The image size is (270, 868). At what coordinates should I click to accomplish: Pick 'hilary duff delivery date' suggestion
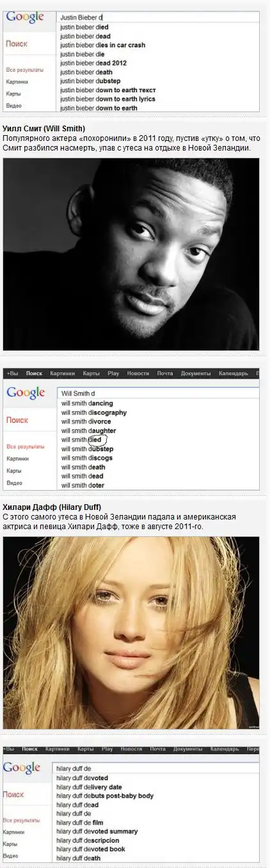point(89,787)
